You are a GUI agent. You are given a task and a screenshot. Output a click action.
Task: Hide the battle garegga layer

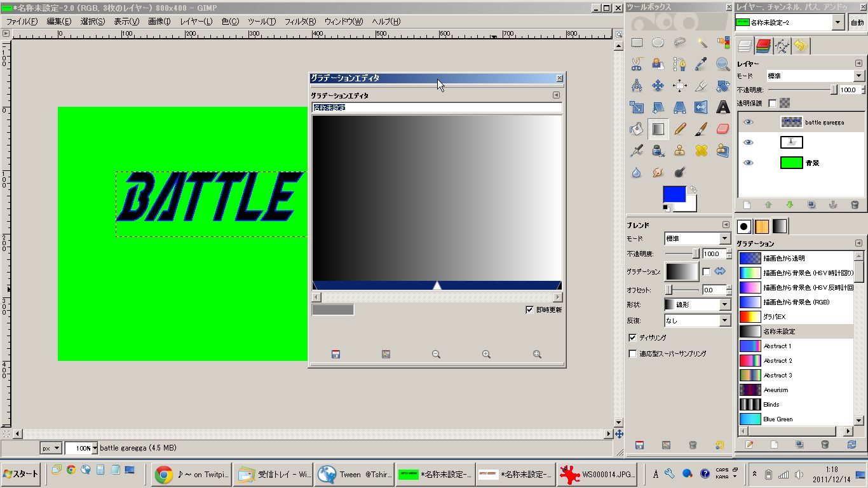(x=749, y=122)
